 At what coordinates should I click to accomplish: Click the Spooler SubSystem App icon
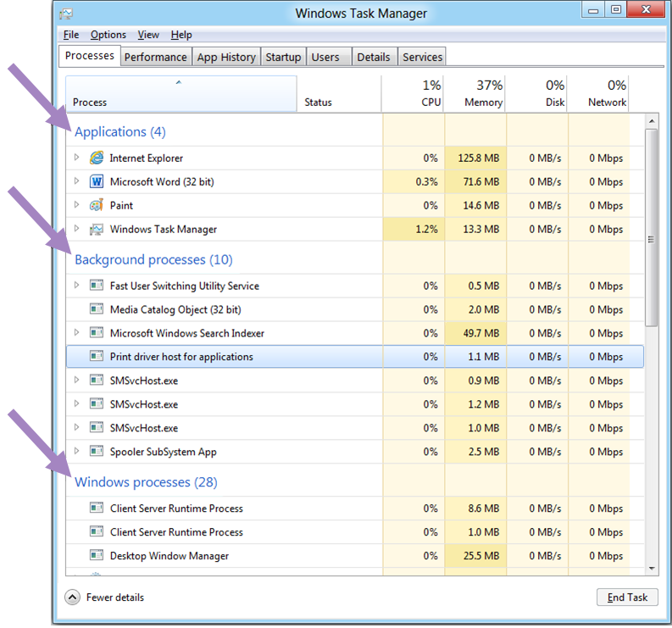pyautogui.click(x=96, y=453)
